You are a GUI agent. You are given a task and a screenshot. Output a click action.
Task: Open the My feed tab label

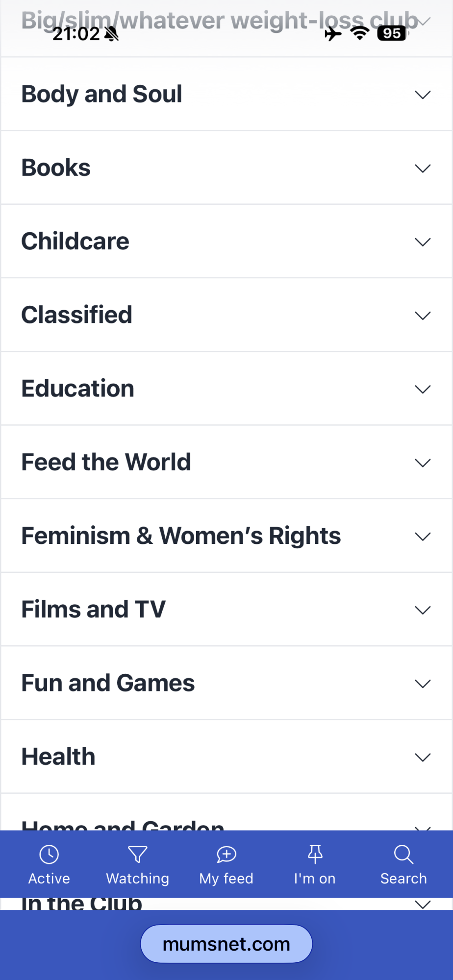(226, 879)
